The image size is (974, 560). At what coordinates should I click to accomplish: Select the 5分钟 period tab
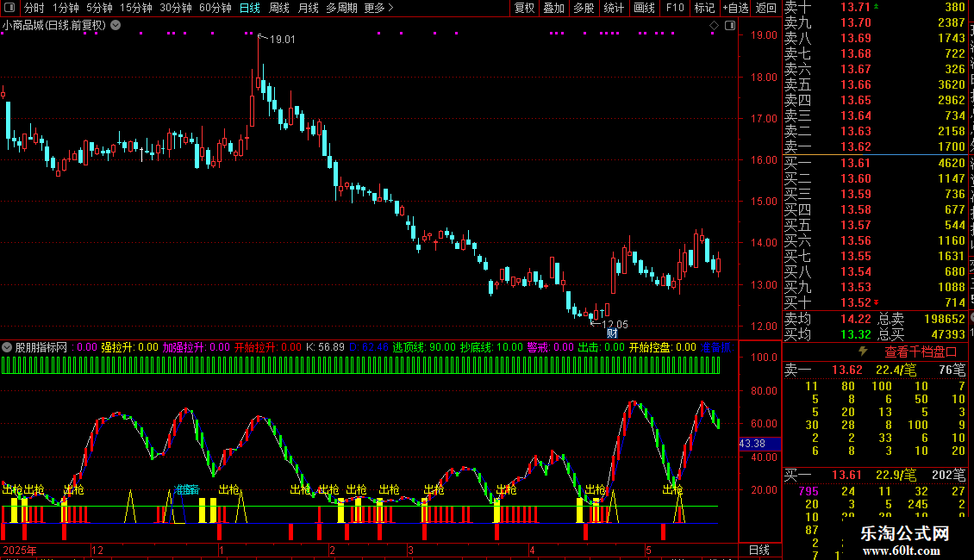[99, 8]
